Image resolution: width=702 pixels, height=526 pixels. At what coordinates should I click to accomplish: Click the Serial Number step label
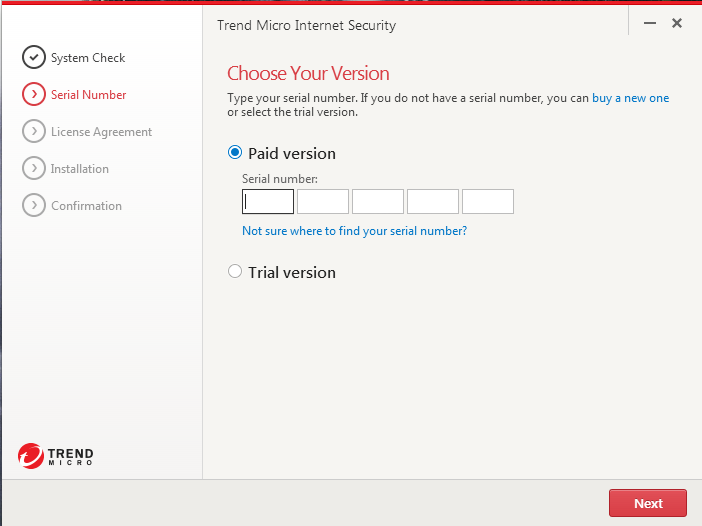(89, 95)
